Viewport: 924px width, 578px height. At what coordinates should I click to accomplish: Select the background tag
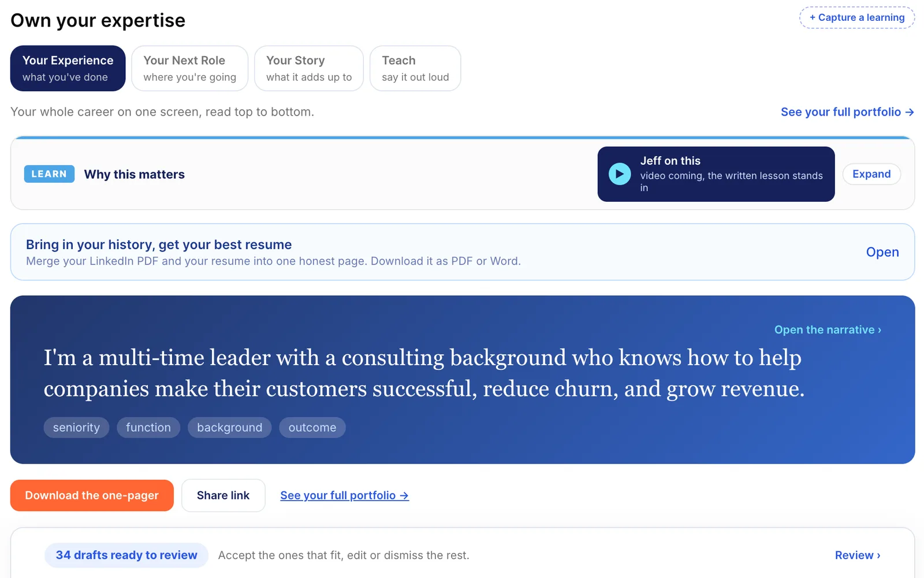tap(229, 428)
